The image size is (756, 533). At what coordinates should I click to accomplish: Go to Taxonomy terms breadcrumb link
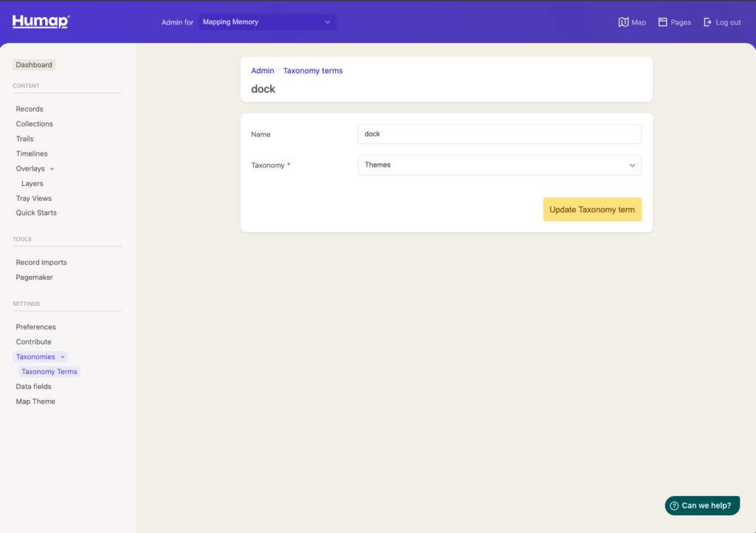(312, 71)
